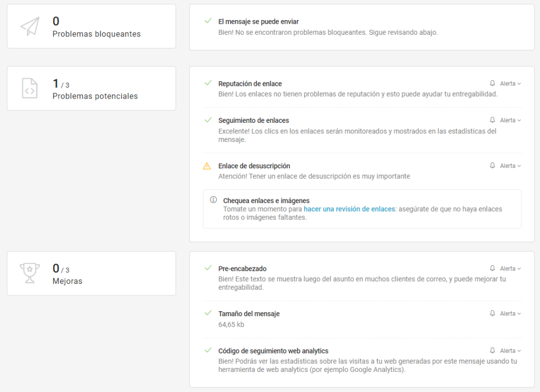540x392 pixels.
Task: Click the bell icon for Tamaño del mensaje
Action: (x=493, y=313)
